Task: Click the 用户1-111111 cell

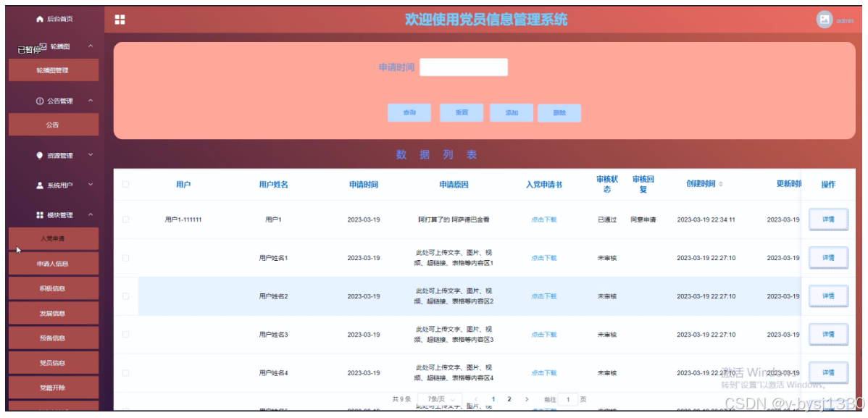Action: pyautogui.click(x=183, y=220)
